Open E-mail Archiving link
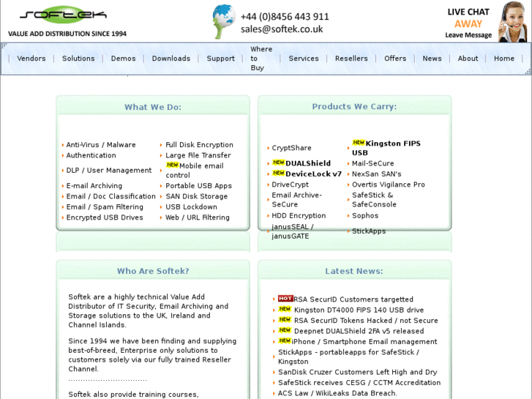Viewport: 532px width, 399px height. point(94,186)
